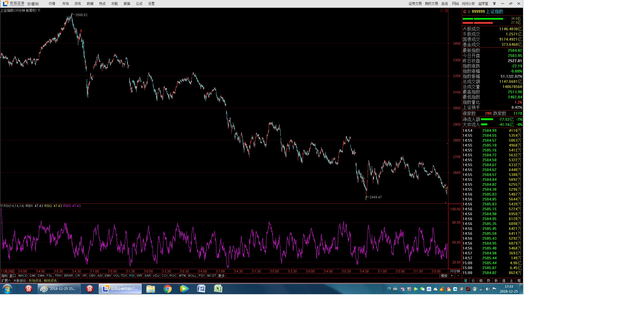This screenshot has width=644, height=322.
Task: Open the 指标 indicator menu
Action: tap(4, 276)
